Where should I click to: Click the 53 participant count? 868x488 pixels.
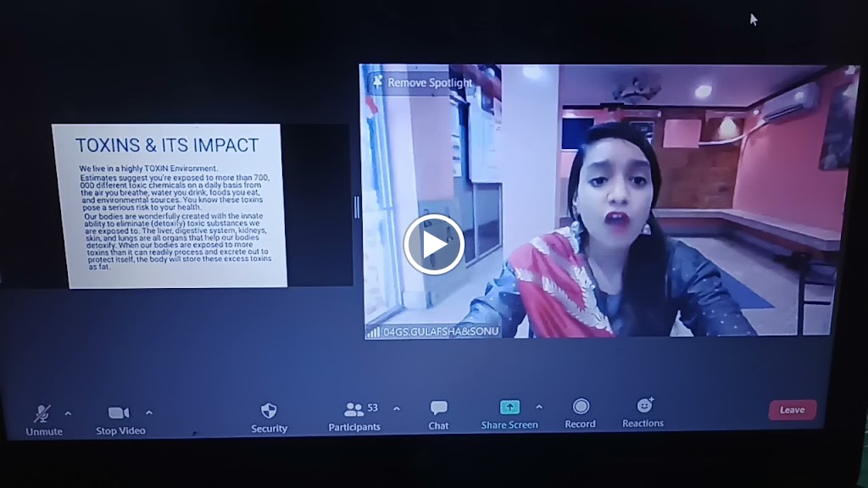(373, 408)
